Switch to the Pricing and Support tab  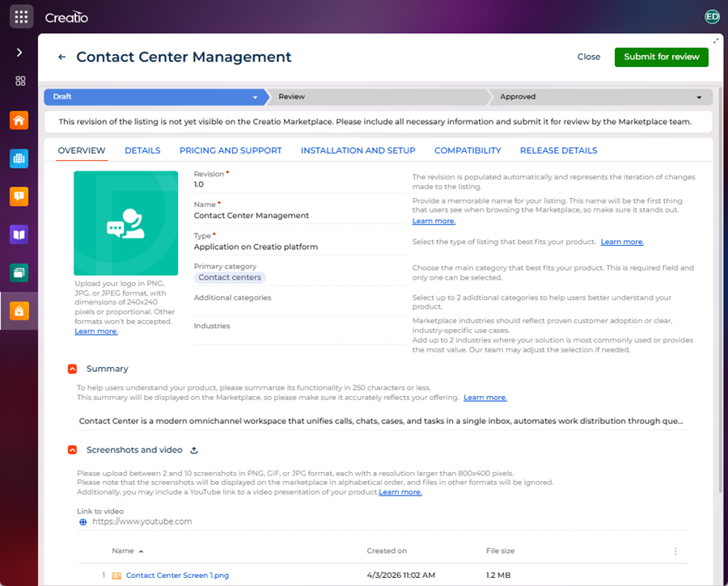tap(231, 150)
